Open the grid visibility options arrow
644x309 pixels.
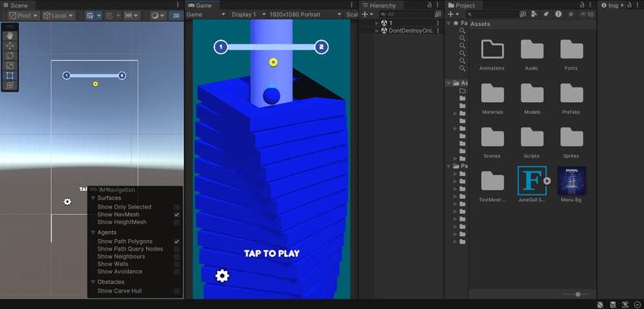point(99,15)
